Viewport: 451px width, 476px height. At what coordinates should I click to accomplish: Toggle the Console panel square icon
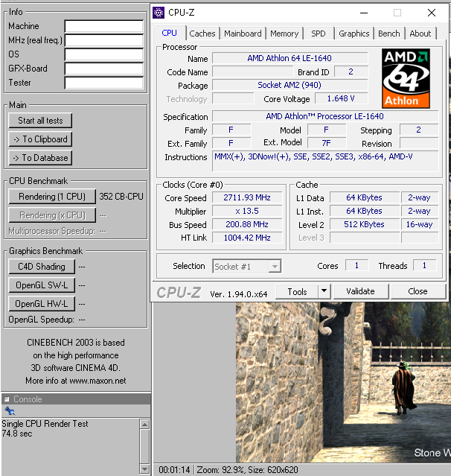point(7,399)
